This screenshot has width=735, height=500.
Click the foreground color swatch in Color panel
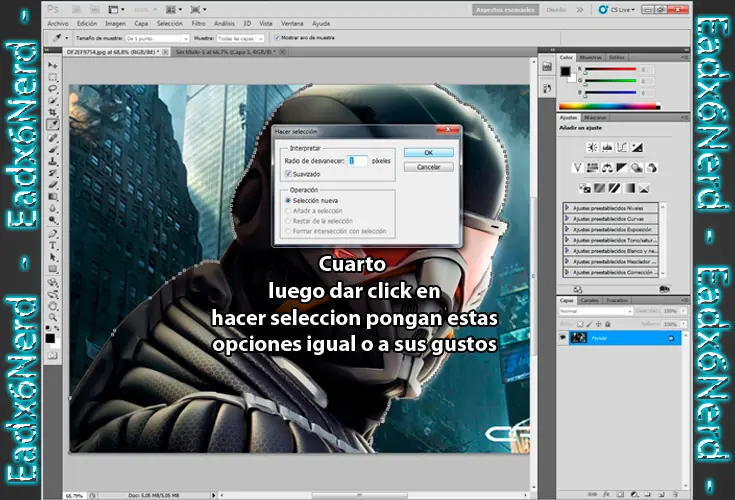pos(565,71)
